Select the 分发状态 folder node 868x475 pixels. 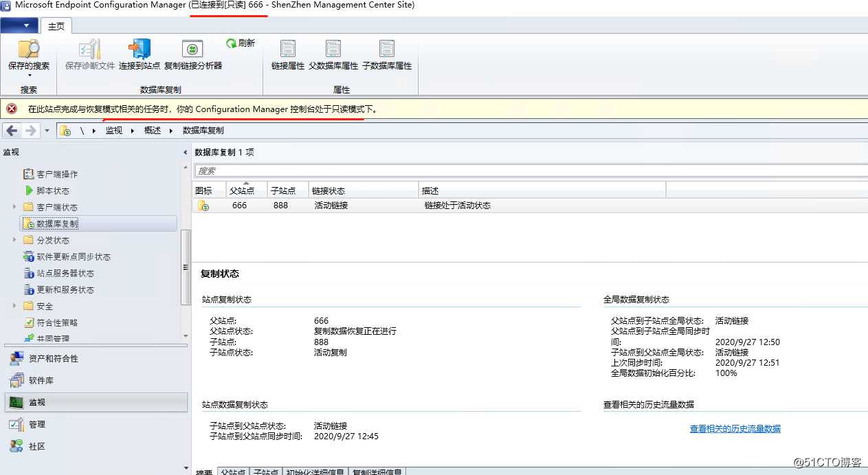pos(53,240)
